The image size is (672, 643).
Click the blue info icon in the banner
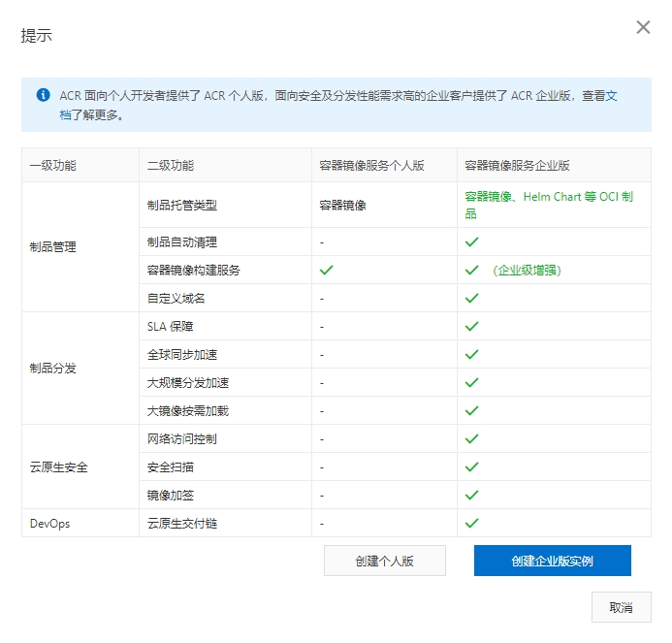43,95
